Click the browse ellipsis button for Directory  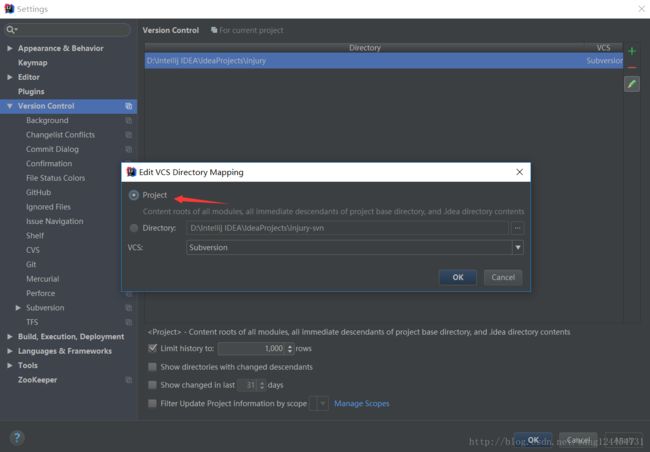point(517,228)
